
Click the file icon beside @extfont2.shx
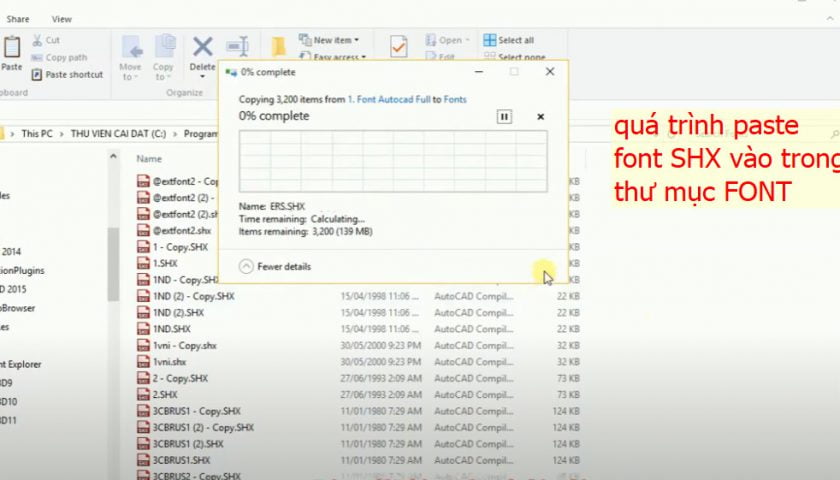(144, 231)
